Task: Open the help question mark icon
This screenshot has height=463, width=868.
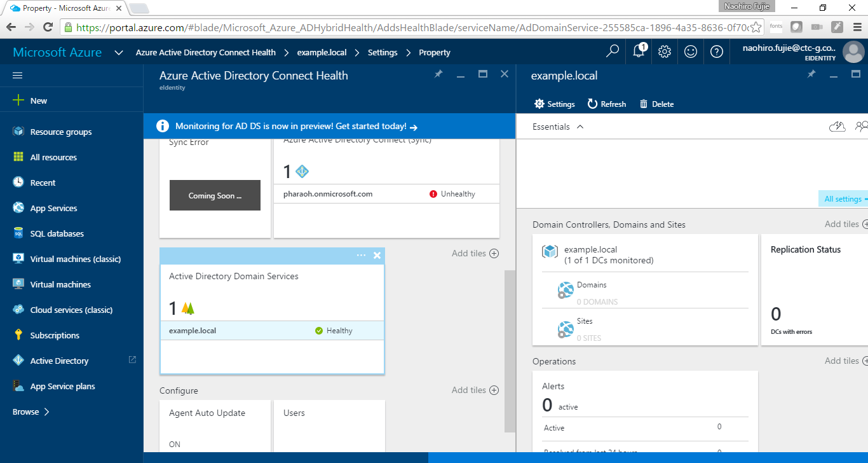Action: click(717, 52)
